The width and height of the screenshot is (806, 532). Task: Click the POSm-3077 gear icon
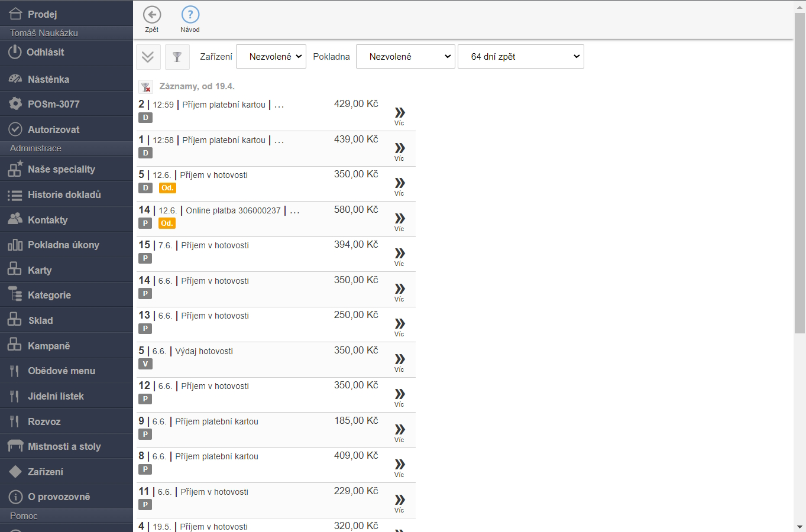tap(15, 104)
